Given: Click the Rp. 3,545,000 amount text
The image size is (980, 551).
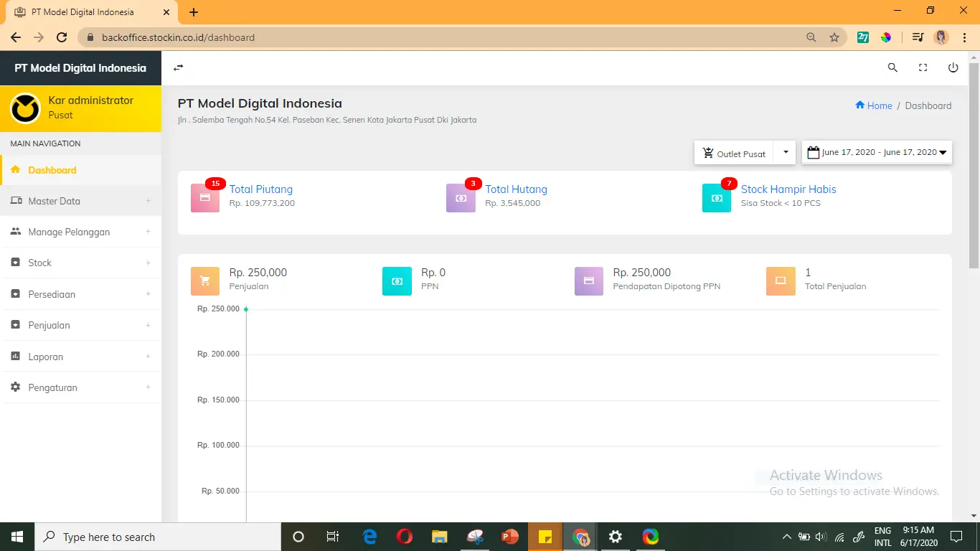Looking at the screenshot, I should (x=513, y=203).
